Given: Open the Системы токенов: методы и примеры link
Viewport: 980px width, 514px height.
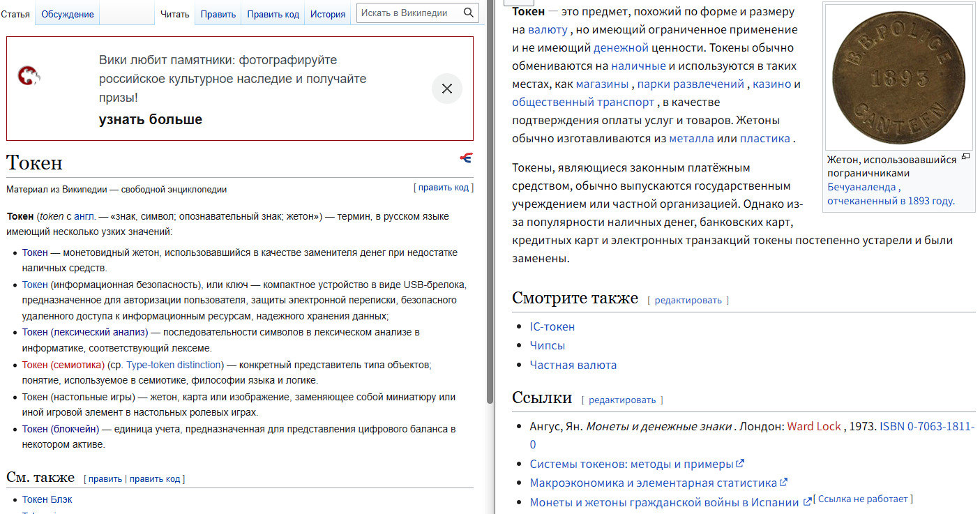Looking at the screenshot, I should 631,464.
